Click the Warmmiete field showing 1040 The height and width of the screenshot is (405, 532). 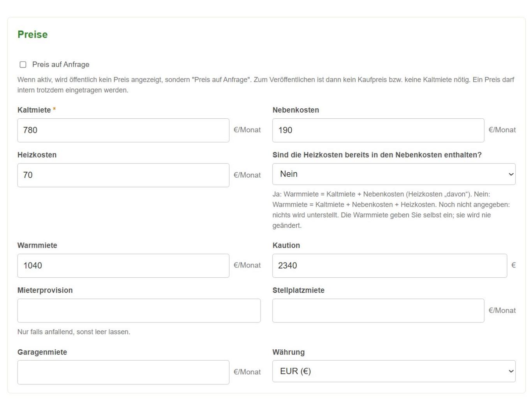123,266
